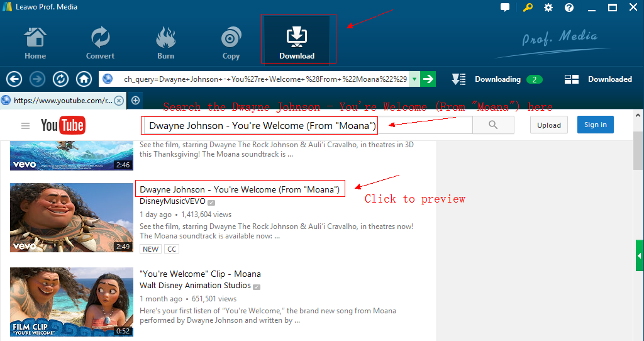Open the Home module
Screen dimensions: 644x341
coord(35,43)
